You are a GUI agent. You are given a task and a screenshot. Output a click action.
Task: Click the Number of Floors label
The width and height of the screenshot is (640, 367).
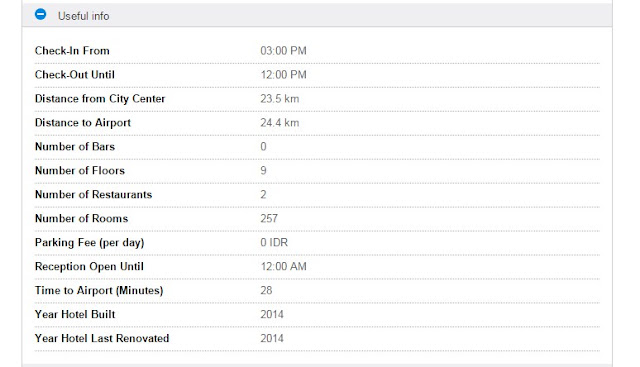click(x=80, y=171)
